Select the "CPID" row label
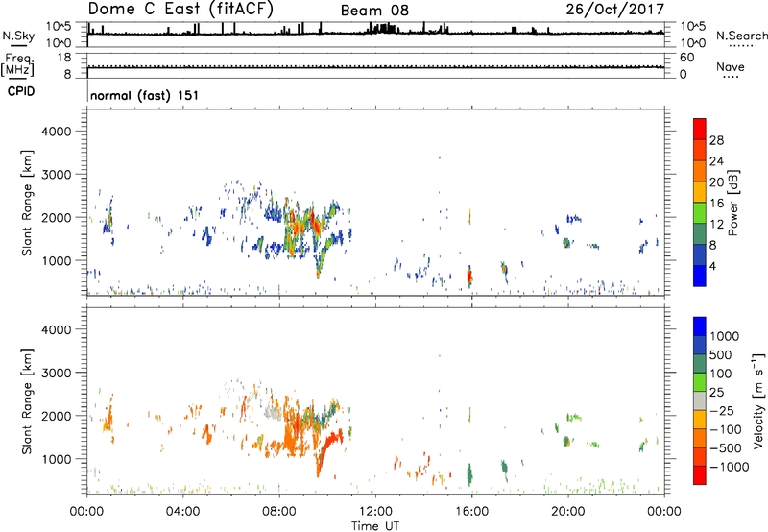 click(21, 91)
